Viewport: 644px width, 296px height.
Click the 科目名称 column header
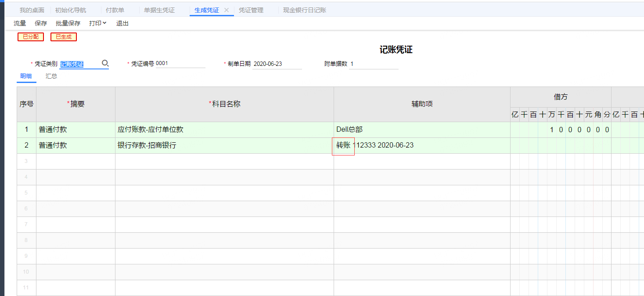pyautogui.click(x=224, y=104)
